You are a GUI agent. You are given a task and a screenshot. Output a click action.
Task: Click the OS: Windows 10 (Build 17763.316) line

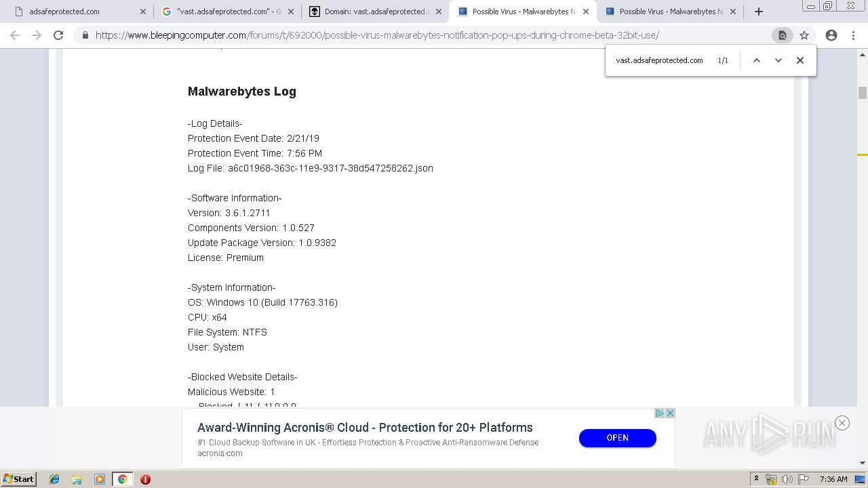(x=262, y=302)
